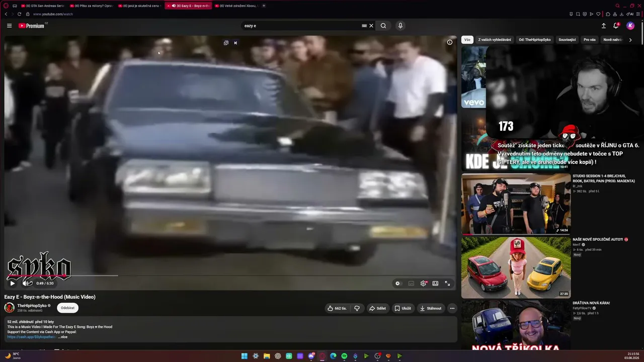Switch to the jaká je skutečná cena tab
The width and height of the screenshot is (644, 362).
pos(140,6)
